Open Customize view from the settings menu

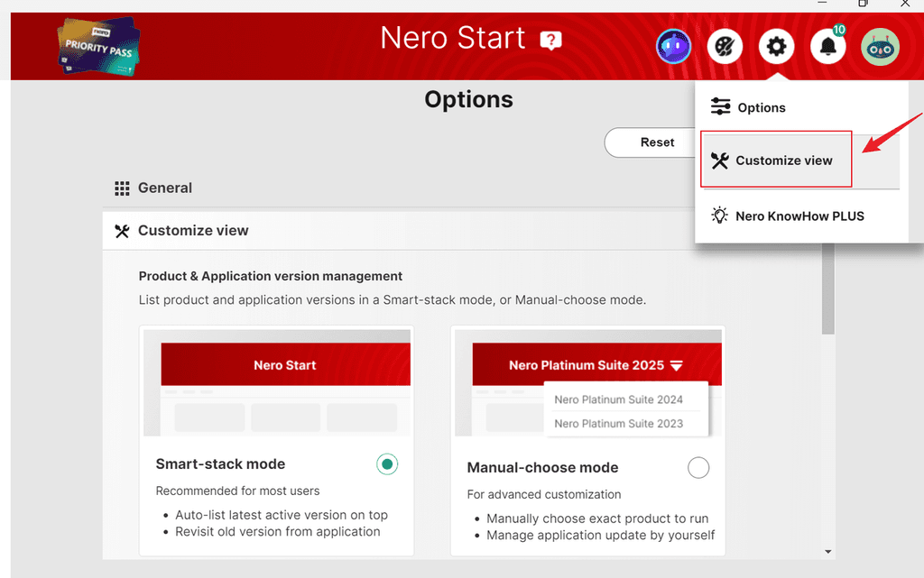776,160
